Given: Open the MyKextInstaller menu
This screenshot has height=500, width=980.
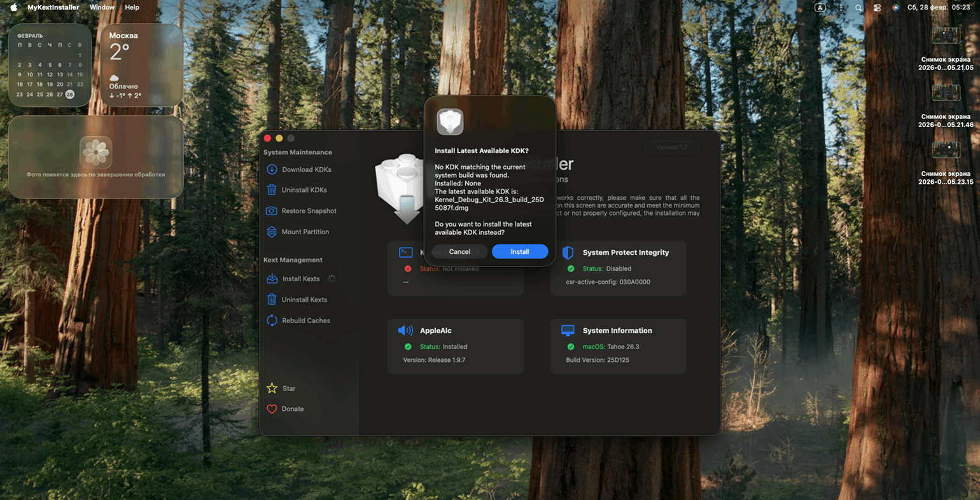Looking at the screenshot, I should [x=53, y=8].
